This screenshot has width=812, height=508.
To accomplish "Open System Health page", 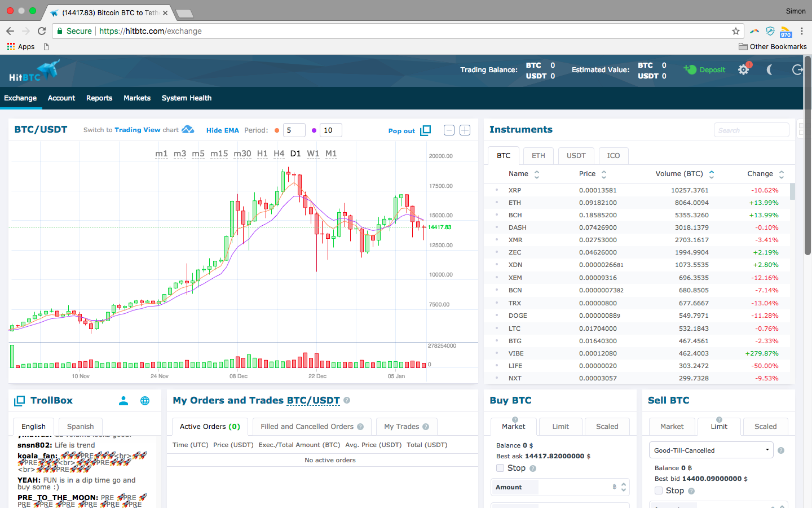I will [x=187, y=98].
